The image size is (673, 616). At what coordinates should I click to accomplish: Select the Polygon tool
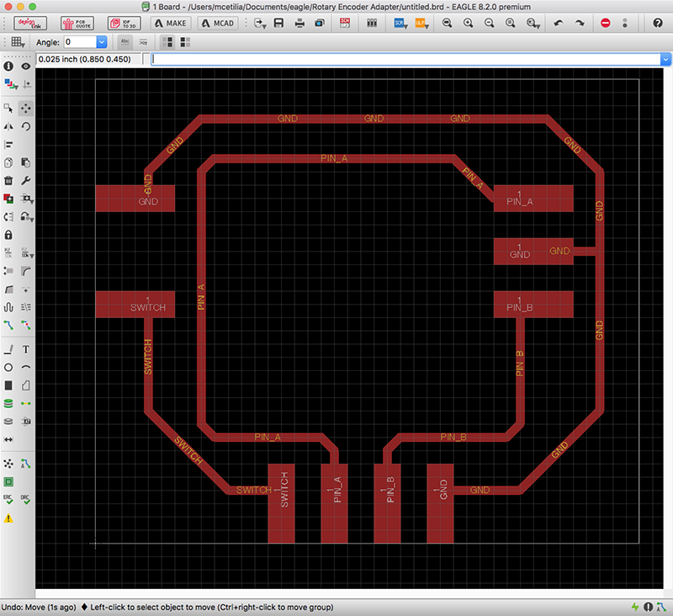click(26, 385)
